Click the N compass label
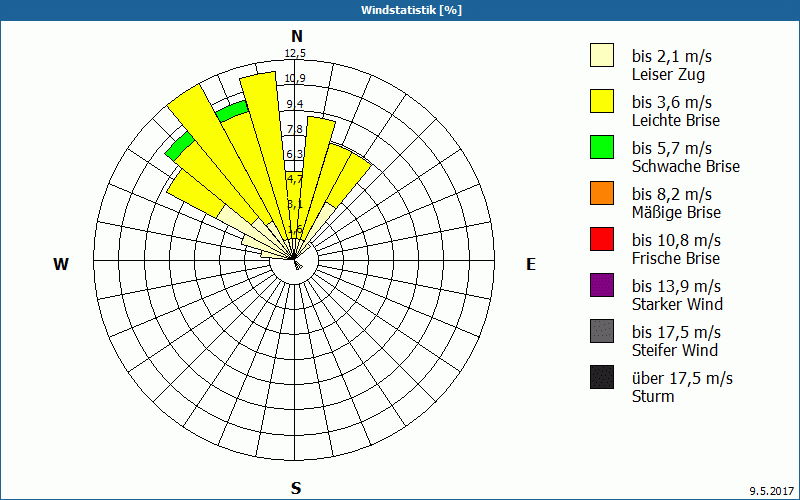This screenshot has height=500, width=800. [297, 36]
